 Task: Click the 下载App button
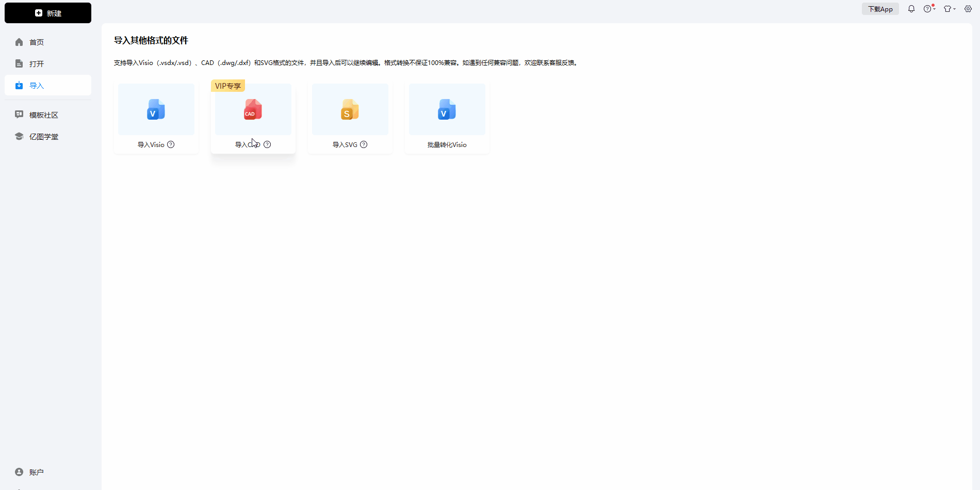coord(880,9)
